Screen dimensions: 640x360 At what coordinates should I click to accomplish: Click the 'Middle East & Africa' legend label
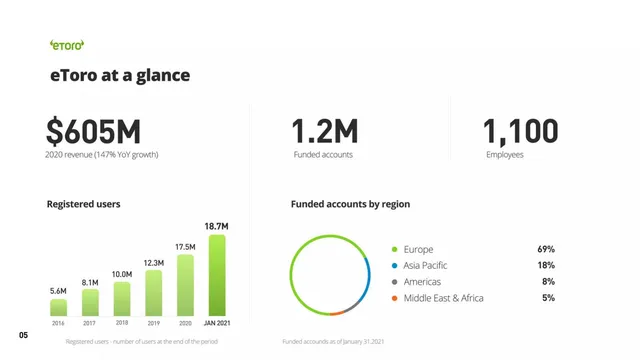(x=443, y=298)
